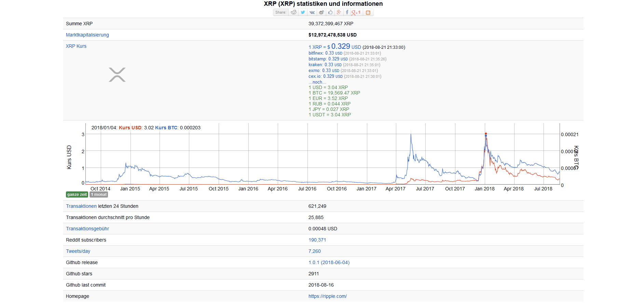This screenshot has width=644, height=304.
Task: Open the '1 XRP = $ 0.329 USD' rate link
Action: tap(335, 46)
